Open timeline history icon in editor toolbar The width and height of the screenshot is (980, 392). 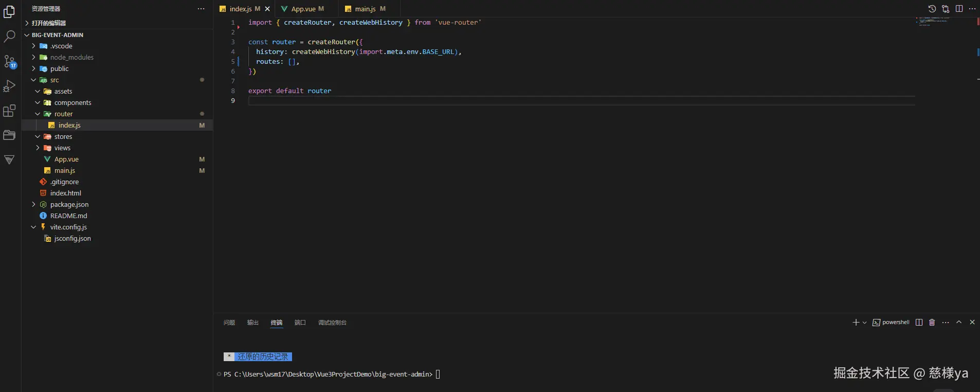tap(932, 9)
